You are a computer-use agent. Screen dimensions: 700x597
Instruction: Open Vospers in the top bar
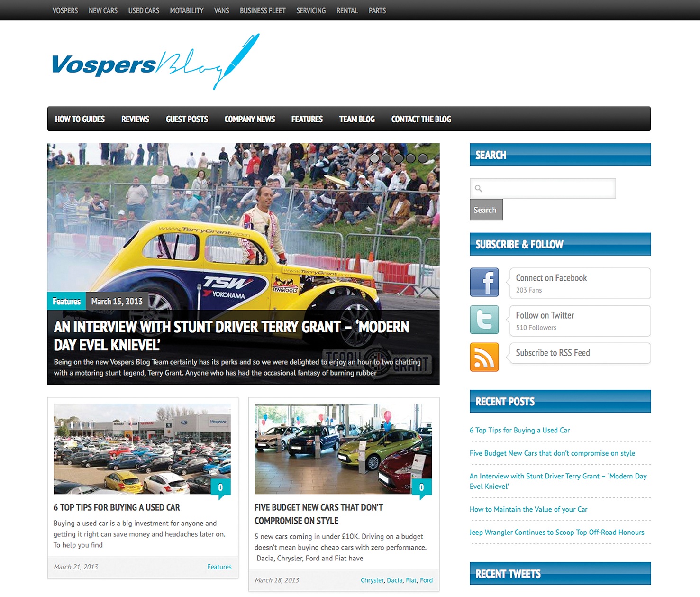[x=65, y=10]
